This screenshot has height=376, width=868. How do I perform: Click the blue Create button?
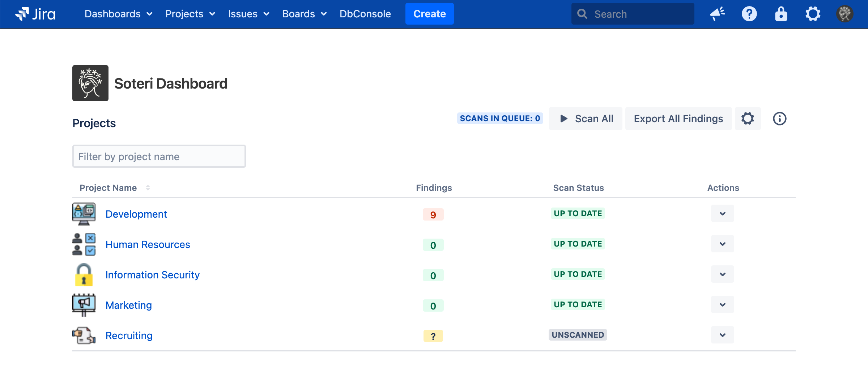click(429, 14)
